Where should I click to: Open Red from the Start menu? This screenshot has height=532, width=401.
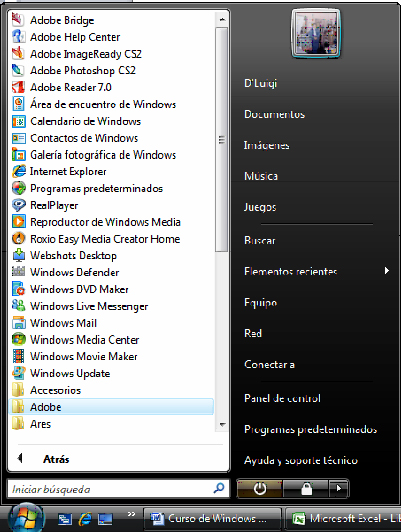(253, 333)
